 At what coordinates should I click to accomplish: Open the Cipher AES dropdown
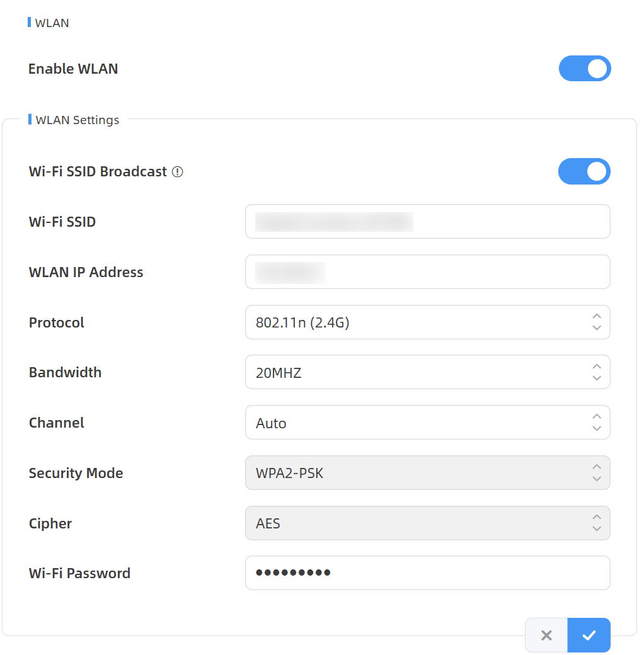tap(427, 523)
